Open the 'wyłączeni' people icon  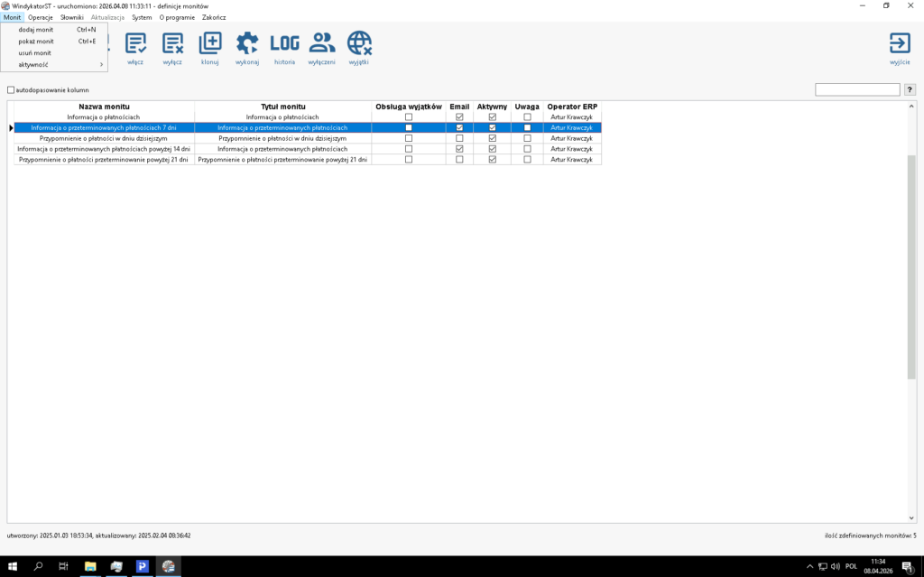click(322, 43)
